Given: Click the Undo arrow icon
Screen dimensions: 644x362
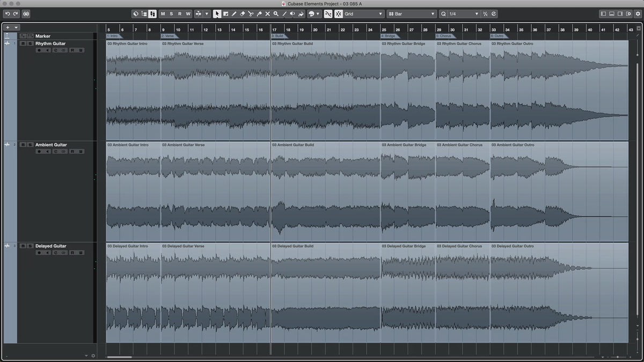Looking at the screenshot, I should pyautogui.click(x=8, y=14).
